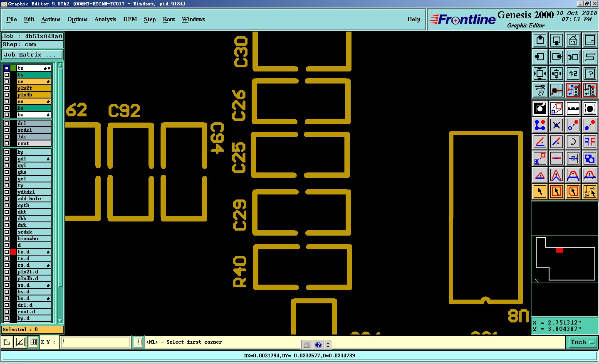This screenshot has height=364, width=599.
Task: Click the first coordinate-mode button left of X Y
Action: click(7, 342)
